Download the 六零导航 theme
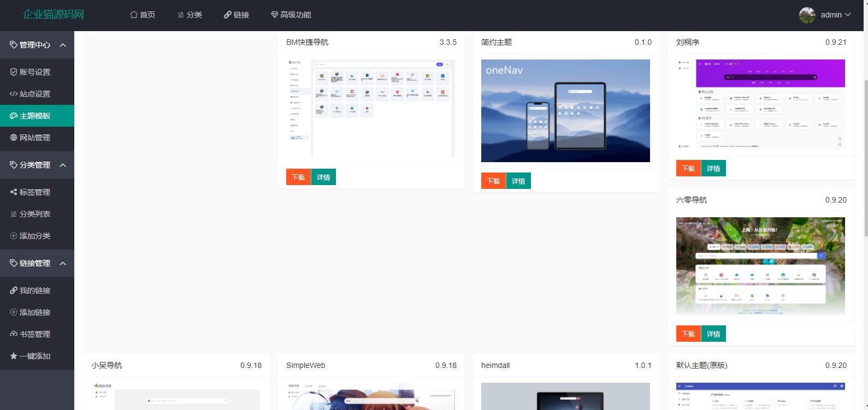Image resolution: width=868 pixels, height=410 pixels. pos(688,334)
